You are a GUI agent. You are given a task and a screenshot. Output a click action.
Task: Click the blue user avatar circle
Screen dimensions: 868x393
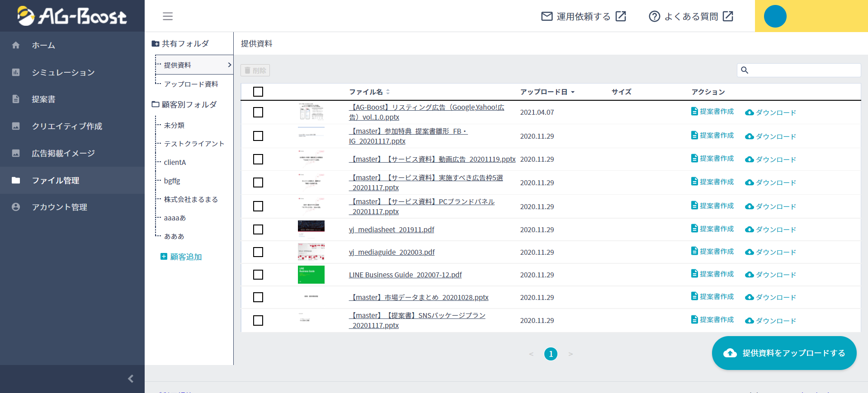tap(775, 16)
